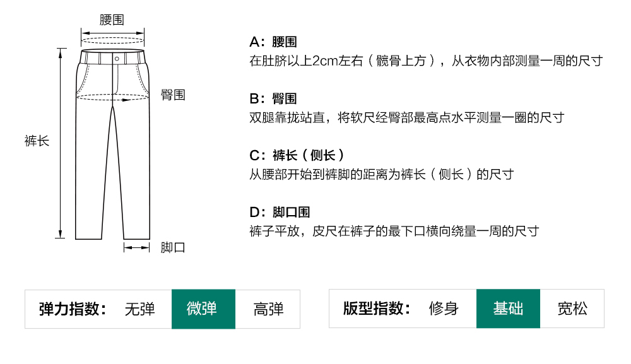The height and width of the screenshot is (364, 631).
Task: Choose the 基础 fit option
Action: pos(508,309)
